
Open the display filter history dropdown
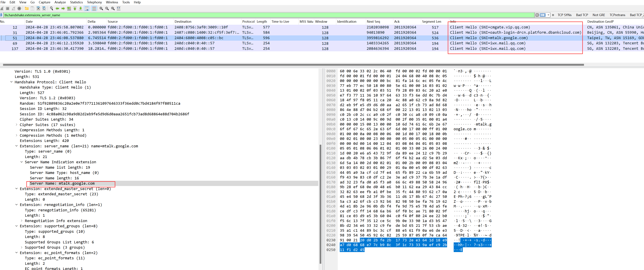pyautogui.click(x=548, y=15)
